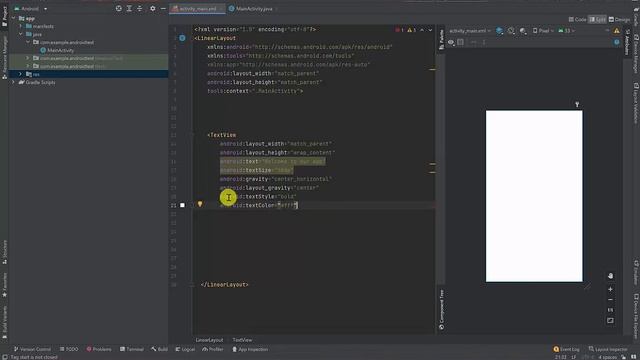Open the TODO tool tab
Image resolution: width=640 pixels, height=360 pixels.
coord(69,349)
